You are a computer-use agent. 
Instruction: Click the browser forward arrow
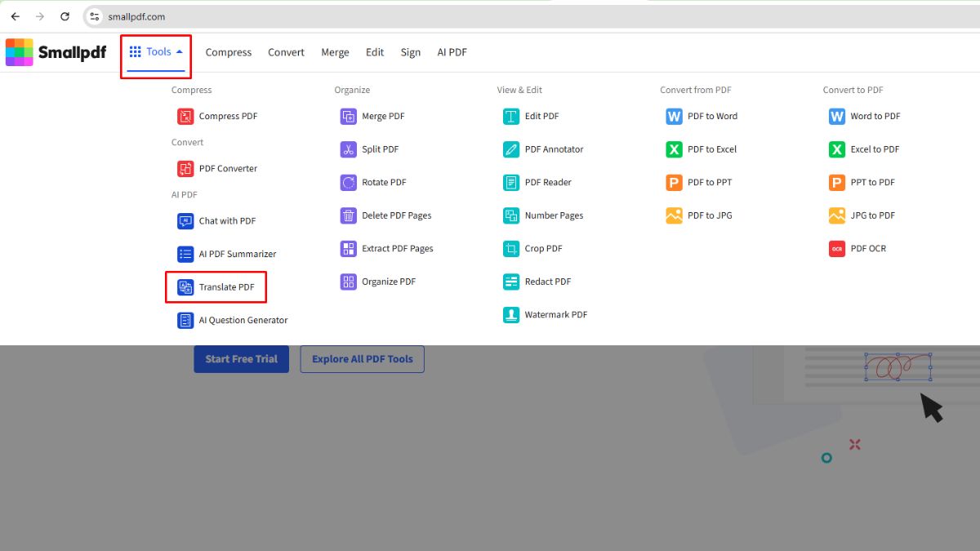tap(39, 16)
